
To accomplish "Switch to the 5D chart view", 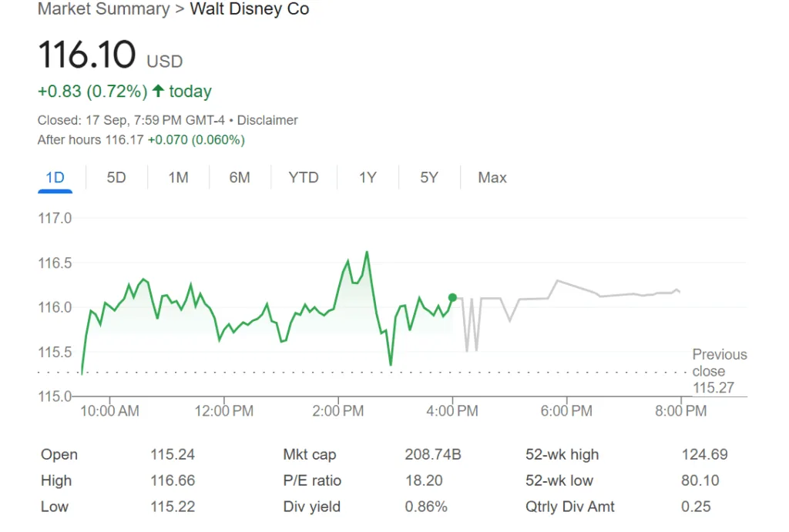I will 116,177.
